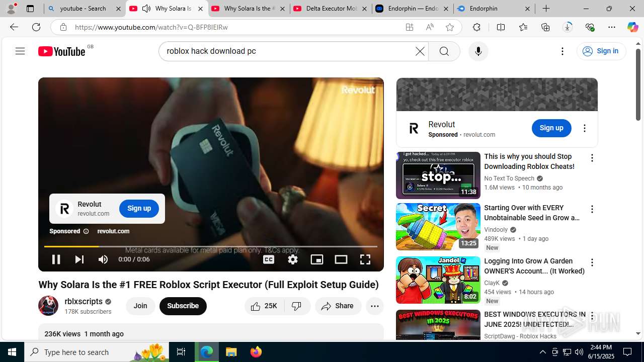Viewport: 644px width, 362px height.
Task: Open more actions under video
Action: [375, 306]
